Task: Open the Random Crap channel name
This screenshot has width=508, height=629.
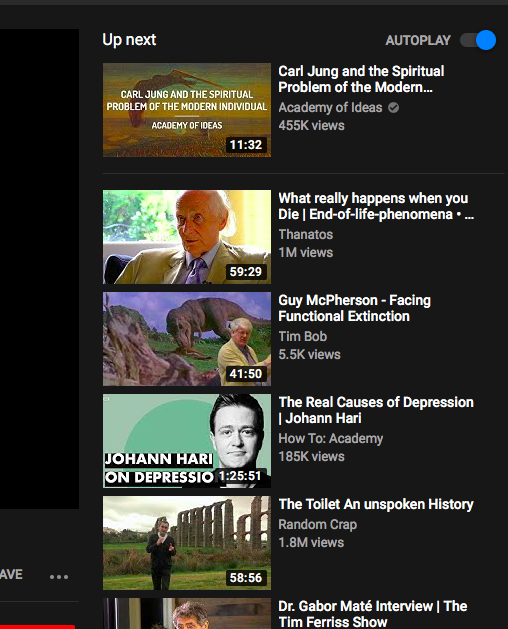Action: click(317, 524)
